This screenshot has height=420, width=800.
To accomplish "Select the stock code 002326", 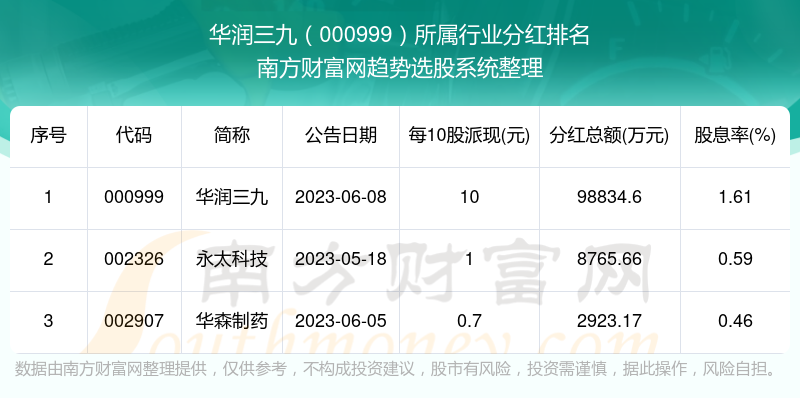I will 134,259.
